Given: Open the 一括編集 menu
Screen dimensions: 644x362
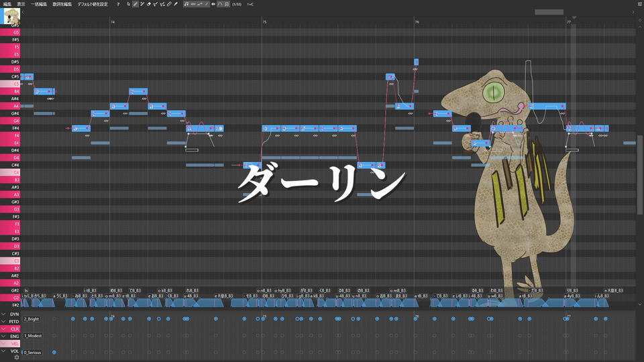Looking at the screenshot, I should coord(39,4).
